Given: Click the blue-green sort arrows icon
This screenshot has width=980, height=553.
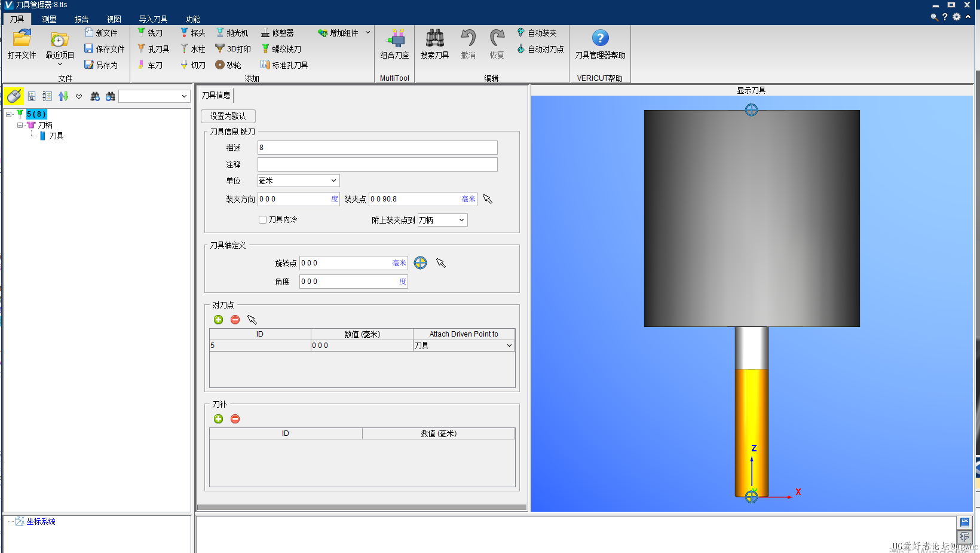Looking at the screenshot, I should pyautogui.click(x=63, y=96).
